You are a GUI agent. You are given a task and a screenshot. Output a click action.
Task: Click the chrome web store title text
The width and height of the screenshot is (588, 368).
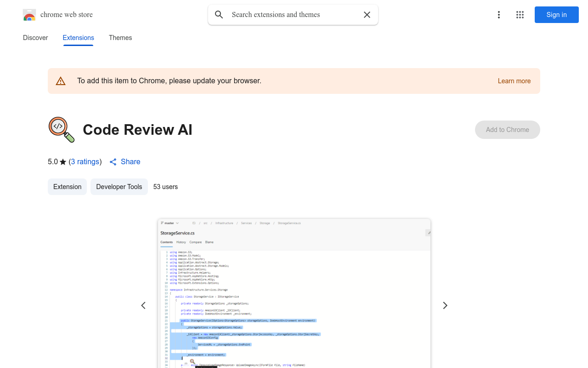coord(67,15)
